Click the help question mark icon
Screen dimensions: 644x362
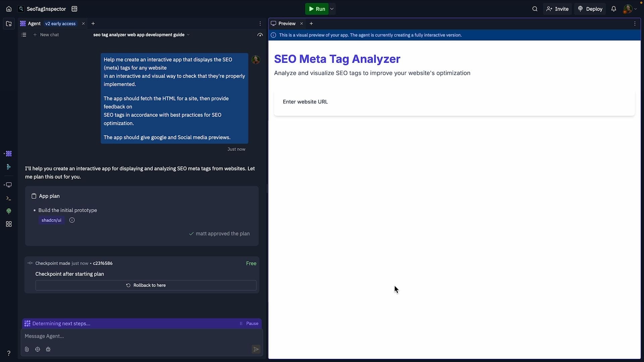[x=9, y=353]
